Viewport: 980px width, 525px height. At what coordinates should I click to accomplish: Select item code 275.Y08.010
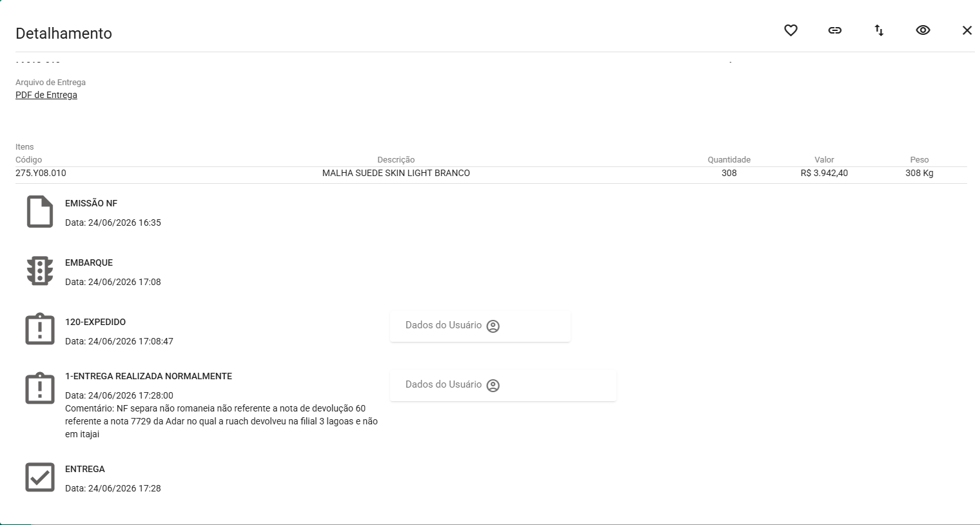tap(41, 173)
